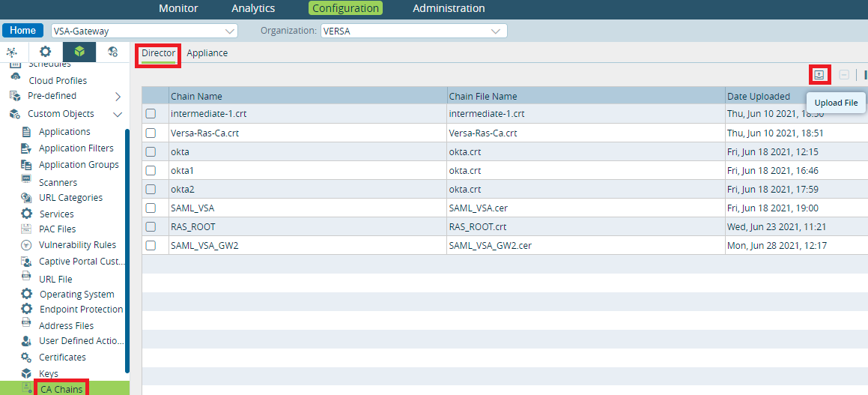
Task: Click the date Thu, Jun 10 2021, 18:51
Action: [776, 133]
